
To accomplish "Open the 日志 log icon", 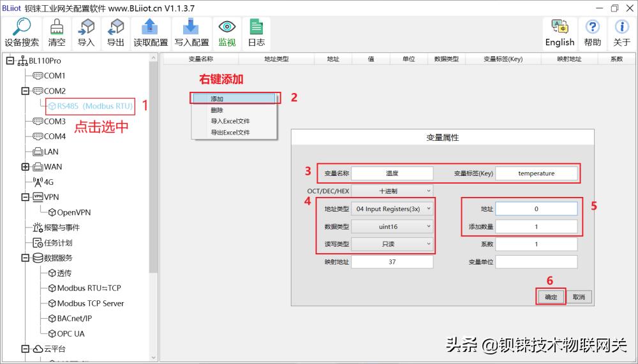I will click(x=256, y=27).
